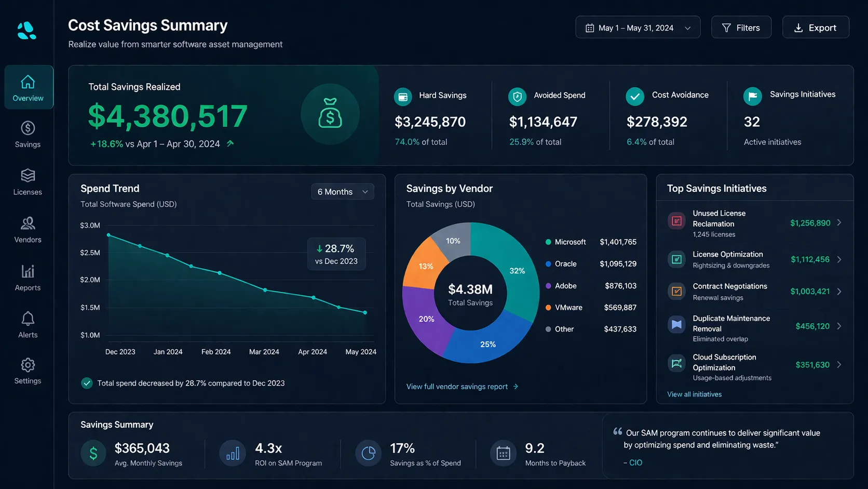Click the Cost Avoidance checkmark icon

[634, 96]
